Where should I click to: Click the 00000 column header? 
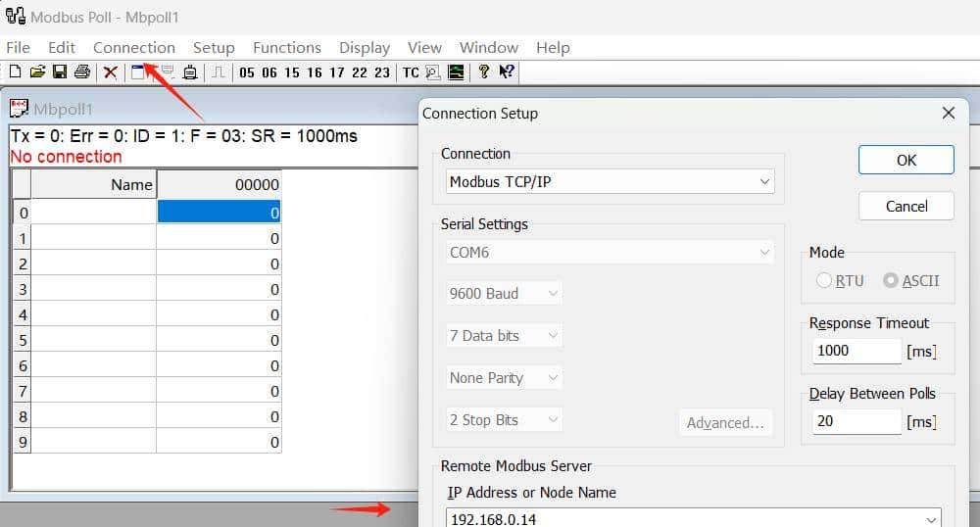click(219, 185)
